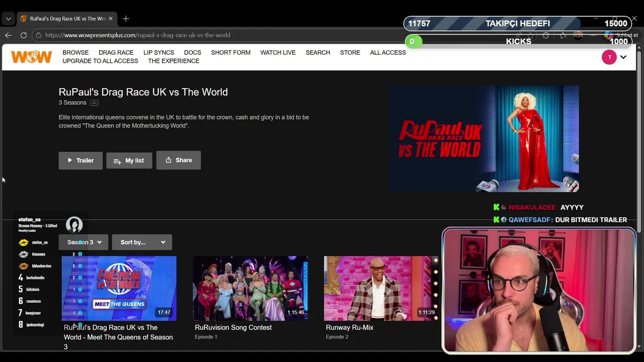Viewport: 644px width, 362px height.
Task: Select the DOCS nav item
Action: (x=193, y=52)
